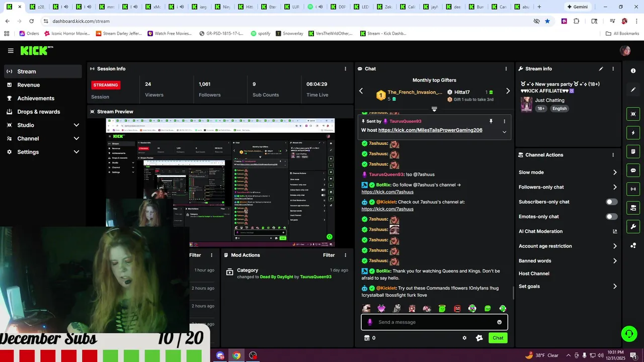Open the user profile avatar menu
The image size is (644, 362).
[x=625, y=51]
